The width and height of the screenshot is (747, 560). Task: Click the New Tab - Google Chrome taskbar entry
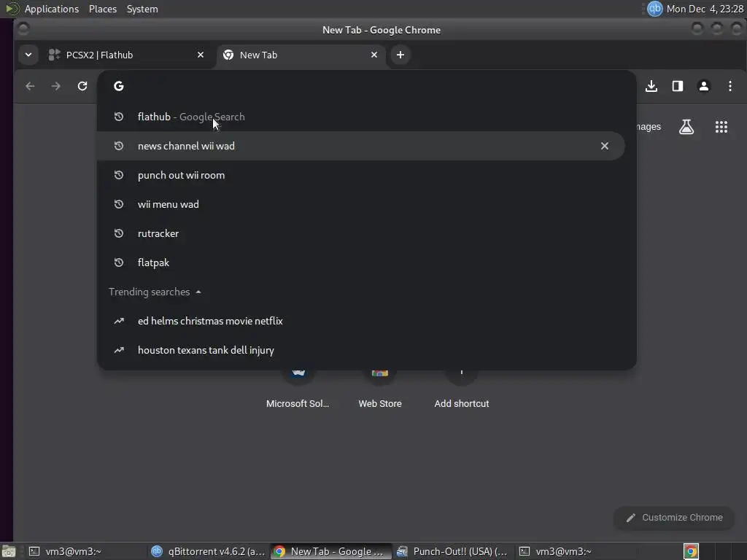[x=331, y=551]
